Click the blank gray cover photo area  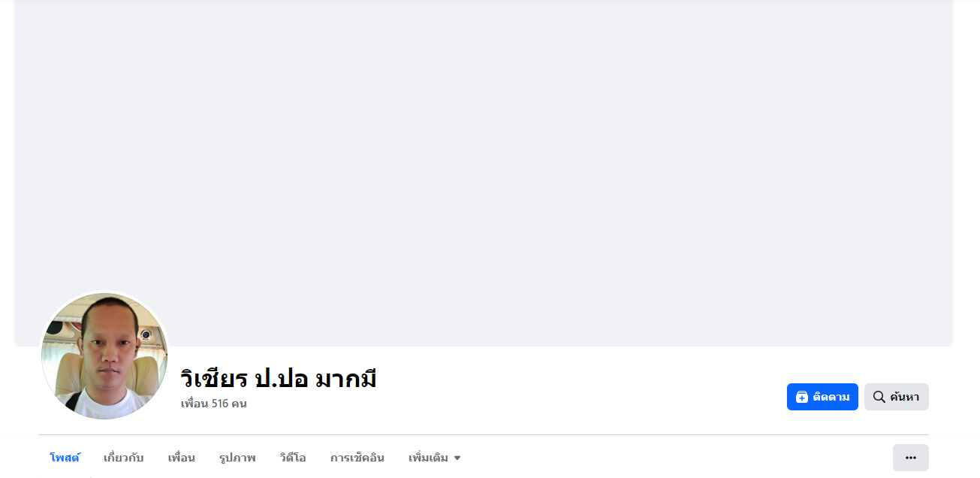click(484, 173)
